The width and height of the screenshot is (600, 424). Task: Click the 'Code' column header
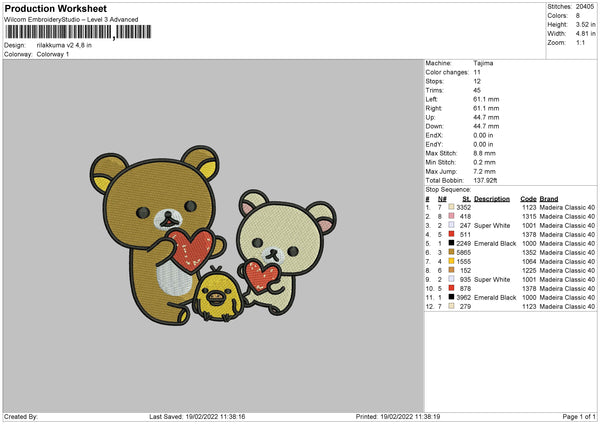528,199
